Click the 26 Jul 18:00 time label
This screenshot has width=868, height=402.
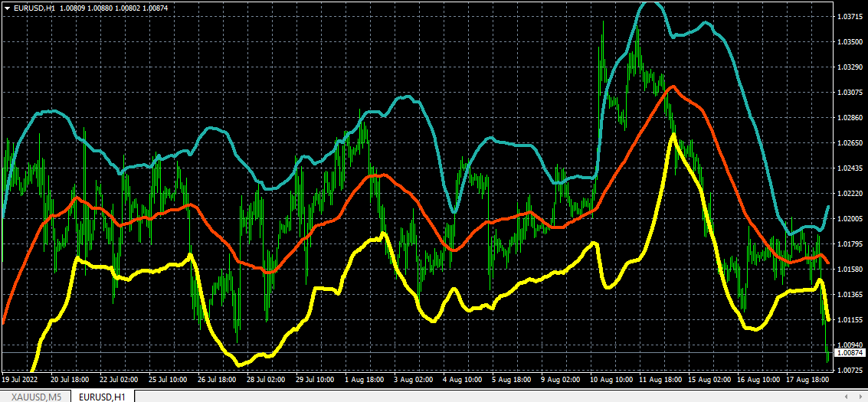[x=217, y=380]
